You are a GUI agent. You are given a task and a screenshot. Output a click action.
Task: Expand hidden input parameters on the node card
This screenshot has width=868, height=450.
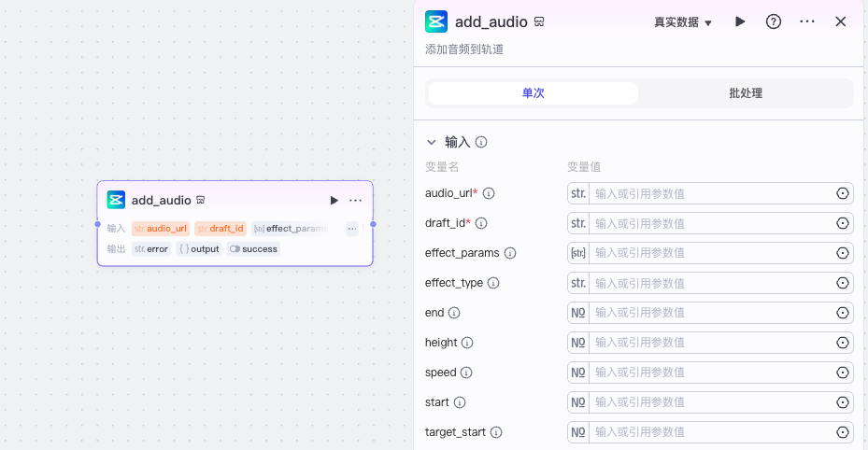click(x=352, y=229)
